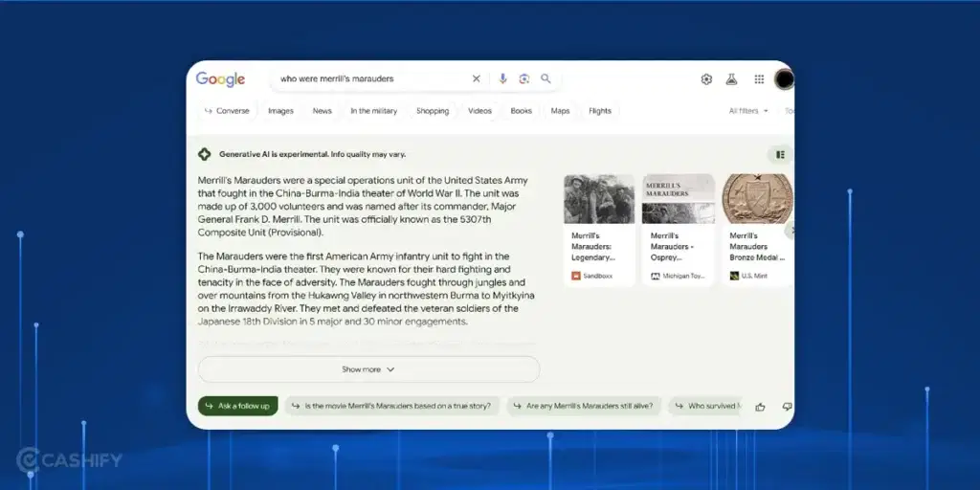Screen dimensions: 980x490
Task: Switch to the Images tab
Action: click(x=280, y=111)
